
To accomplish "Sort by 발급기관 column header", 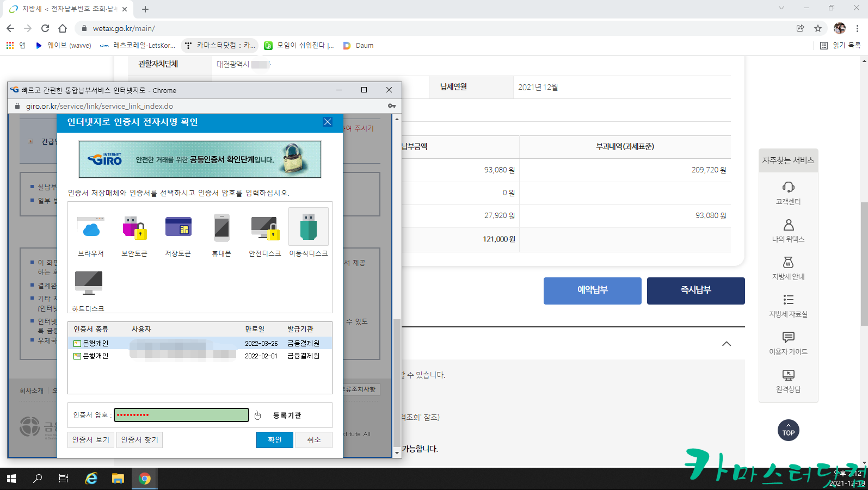I will pos(300,329).
